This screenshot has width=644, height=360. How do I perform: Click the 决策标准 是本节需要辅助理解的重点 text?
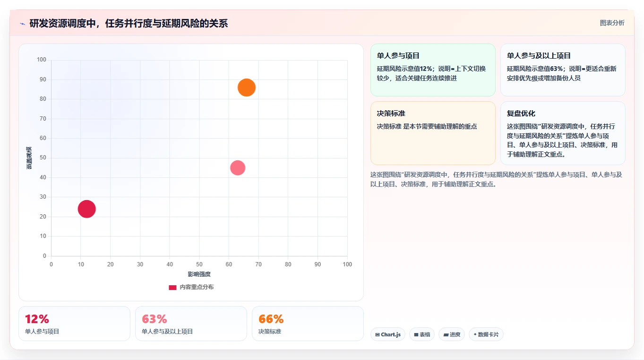point(427,126)
